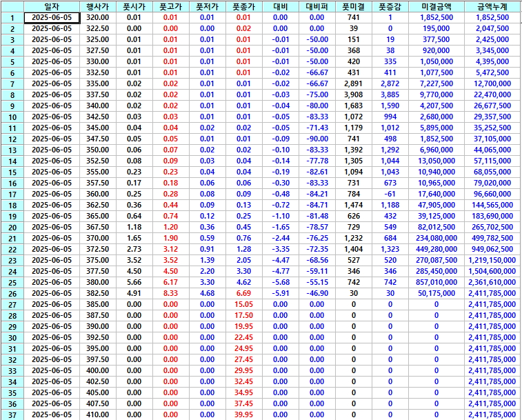
Task: Select the 3,908 open interest cell
Action: click(x=354, y=94)
